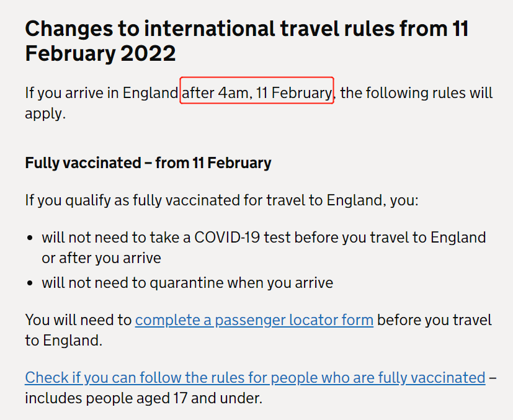The width and height of the screenshot is (513, 420).
Task: Click the bullet dot before the quarantine item
Action: (30, 283)
